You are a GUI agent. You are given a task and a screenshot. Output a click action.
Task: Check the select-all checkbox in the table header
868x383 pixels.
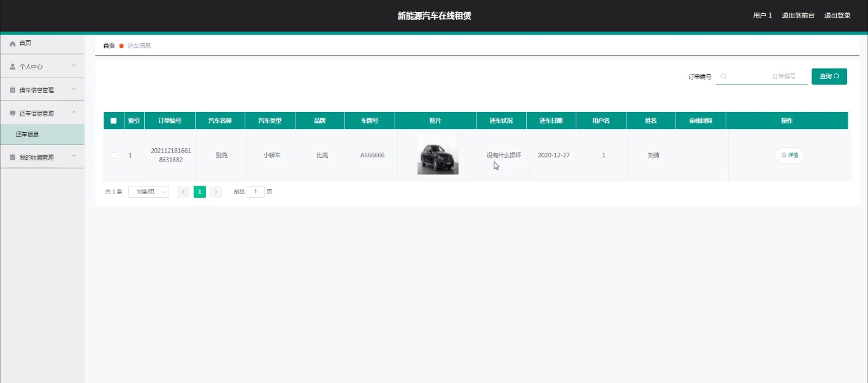(x=113, y=120)
